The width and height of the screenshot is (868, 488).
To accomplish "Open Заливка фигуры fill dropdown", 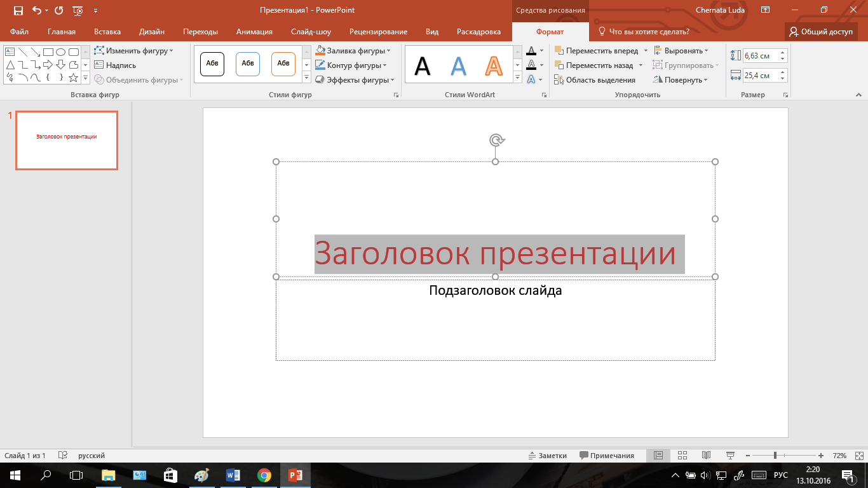I will [x=353, y=51].
